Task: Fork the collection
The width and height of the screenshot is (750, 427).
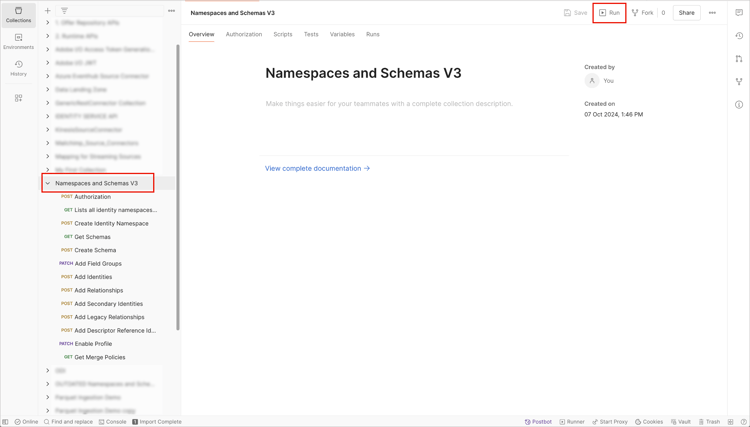Action: (x=642, y=13)
